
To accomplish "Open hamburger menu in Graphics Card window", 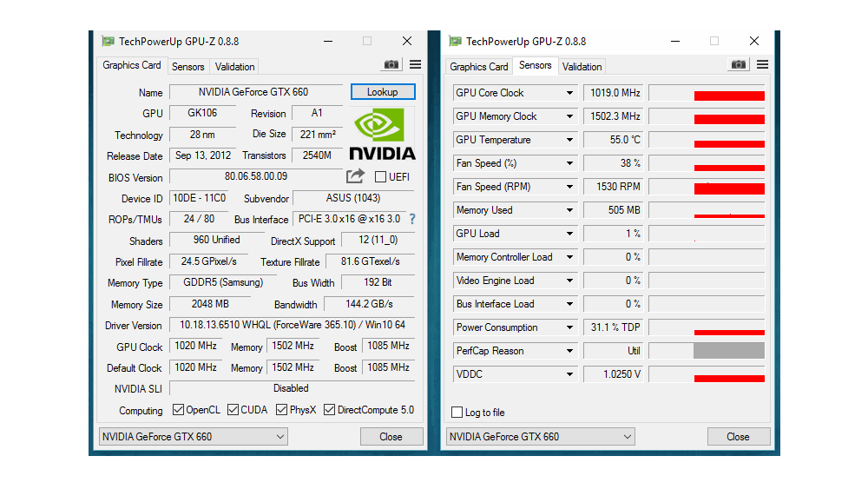I will click(x=415, y=65).
